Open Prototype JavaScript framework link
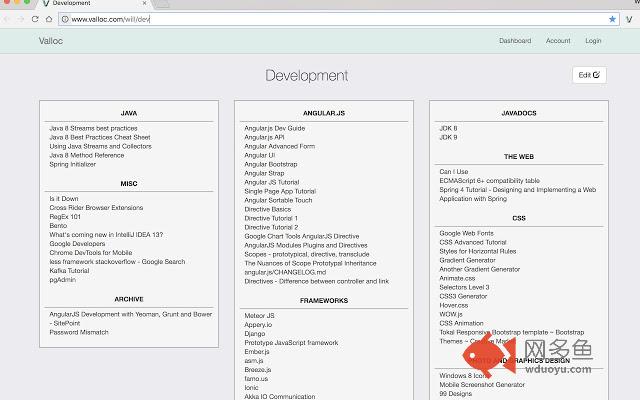Screen dimensions: 640x400 pyautogui.click(x=291, y=342)
